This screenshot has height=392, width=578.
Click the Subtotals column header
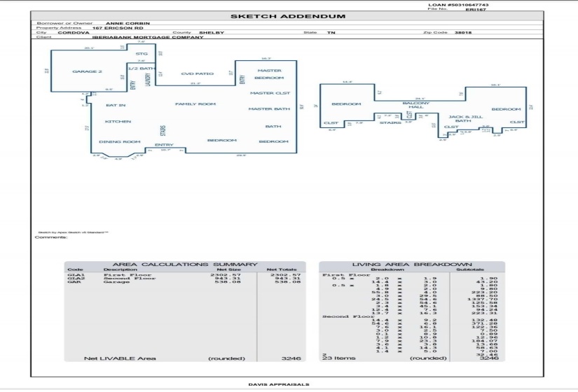click(x=470, y=269)
